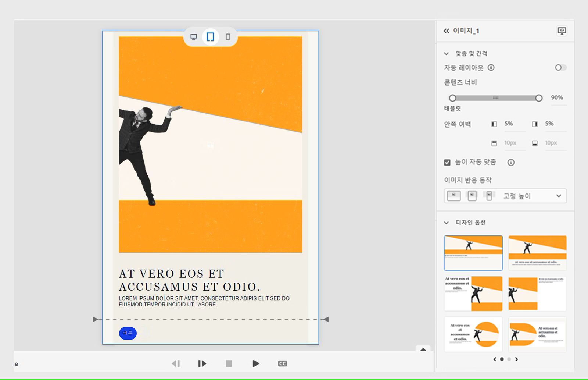The width and height of the screenshot is (588, 380).
Task: Step back to previous frame
Action: 176,363
